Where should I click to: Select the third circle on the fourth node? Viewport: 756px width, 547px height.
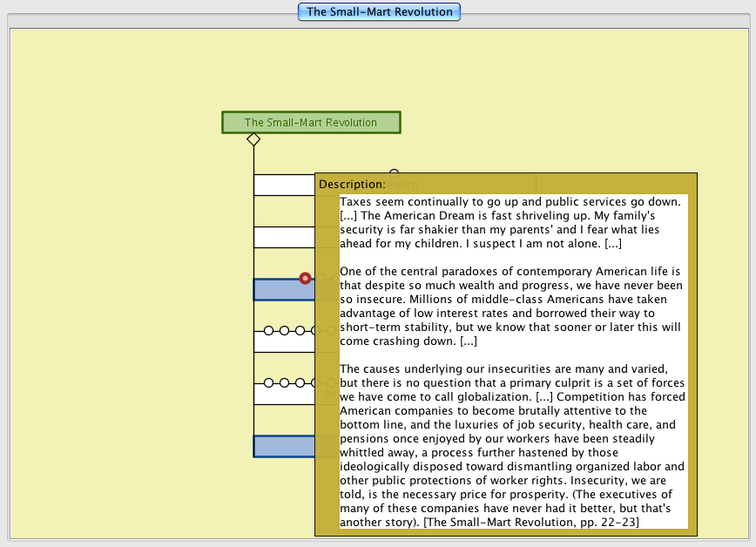300,330
